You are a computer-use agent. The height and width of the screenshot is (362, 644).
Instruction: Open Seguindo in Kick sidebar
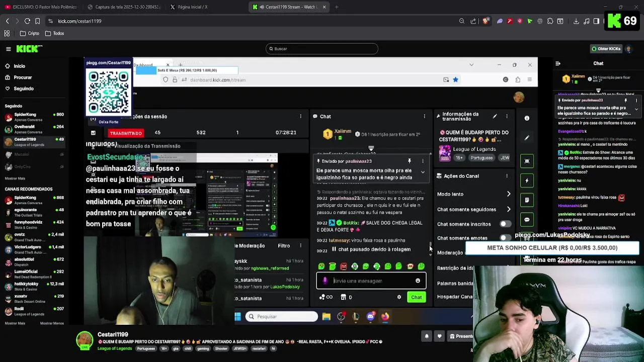click(x=24, y=88)
